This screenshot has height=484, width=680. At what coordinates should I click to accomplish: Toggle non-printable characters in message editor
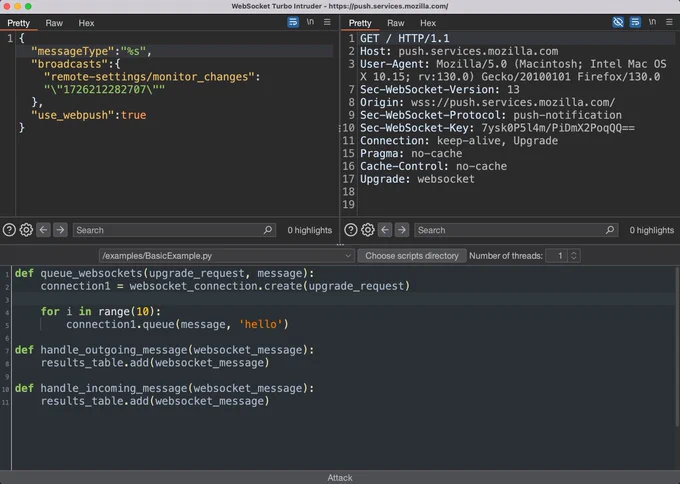coord(310,22)
